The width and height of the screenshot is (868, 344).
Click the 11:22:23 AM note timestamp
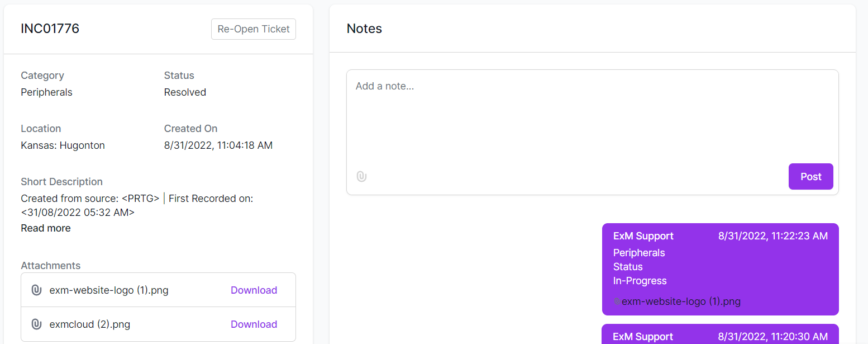(x=773, y=236)
